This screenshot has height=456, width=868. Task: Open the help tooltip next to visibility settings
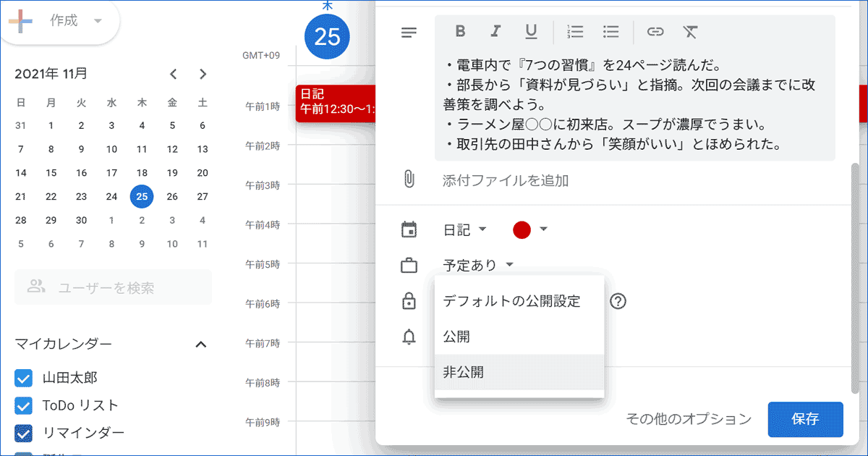(618, 300)
